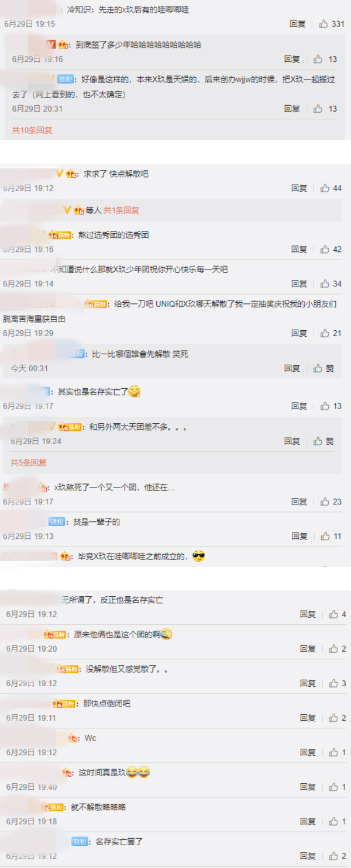Reply to the '那快点倒闭吧' comment
Viewport: 351px width, 868px height.
click(308, 718)
